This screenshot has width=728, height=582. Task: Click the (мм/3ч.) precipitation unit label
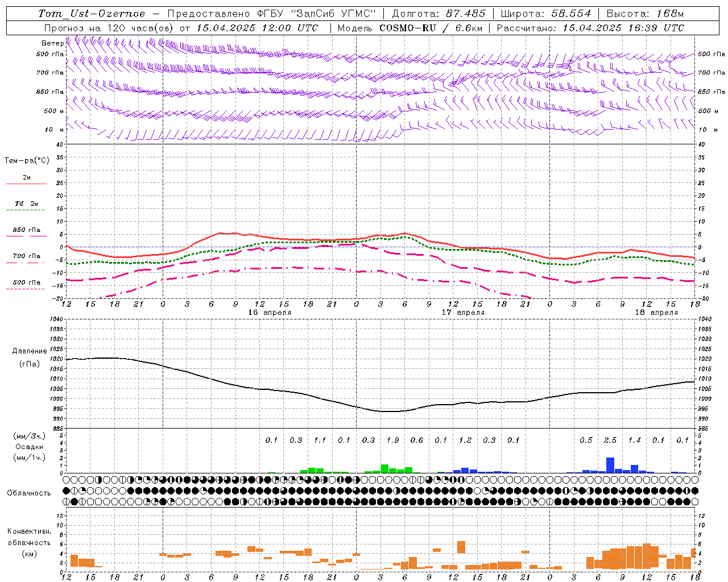(x=28, y=436)
